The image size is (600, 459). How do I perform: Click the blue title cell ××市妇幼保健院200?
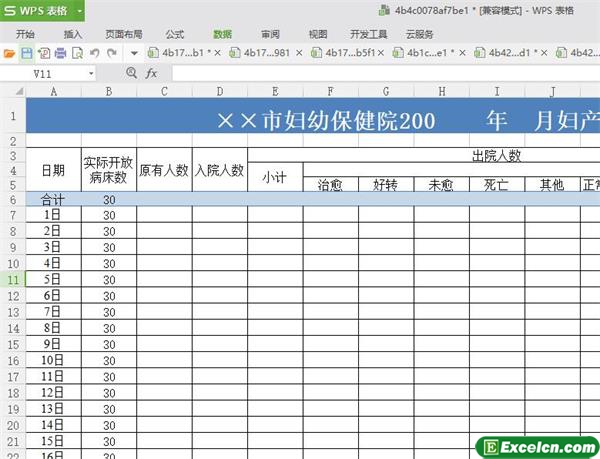click(313, 116)
